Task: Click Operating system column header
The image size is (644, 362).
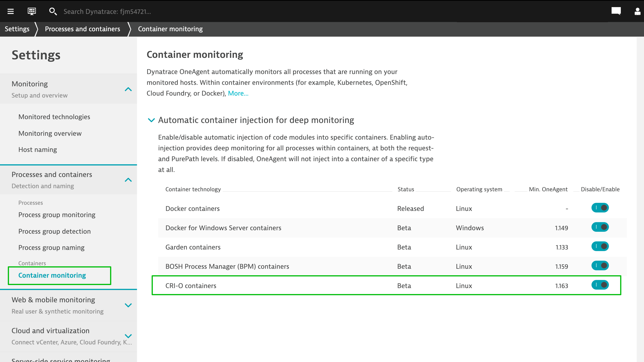Action: (x=479, y=189)
